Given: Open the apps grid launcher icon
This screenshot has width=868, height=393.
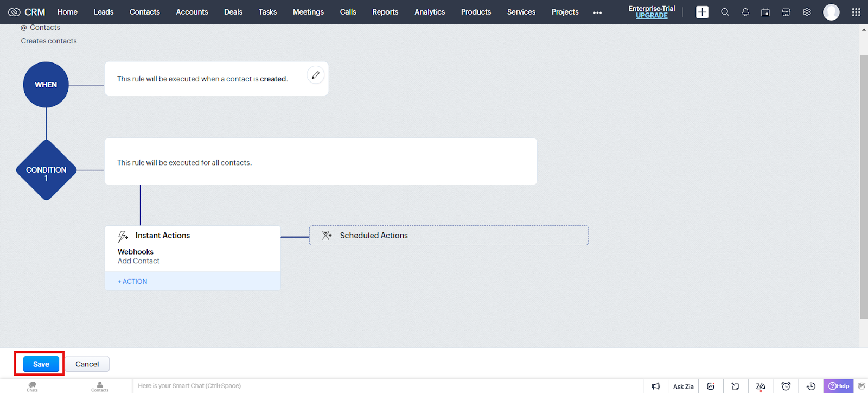Looking at the screenshot, I should [x=856, y=12].
